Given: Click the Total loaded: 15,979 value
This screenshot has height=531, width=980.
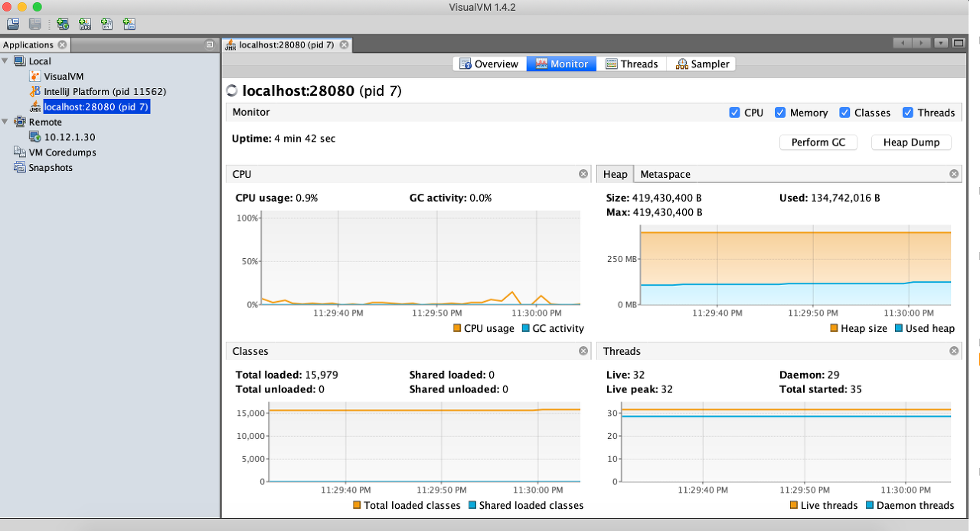Looking at the screenshot, I should (286, 375).
